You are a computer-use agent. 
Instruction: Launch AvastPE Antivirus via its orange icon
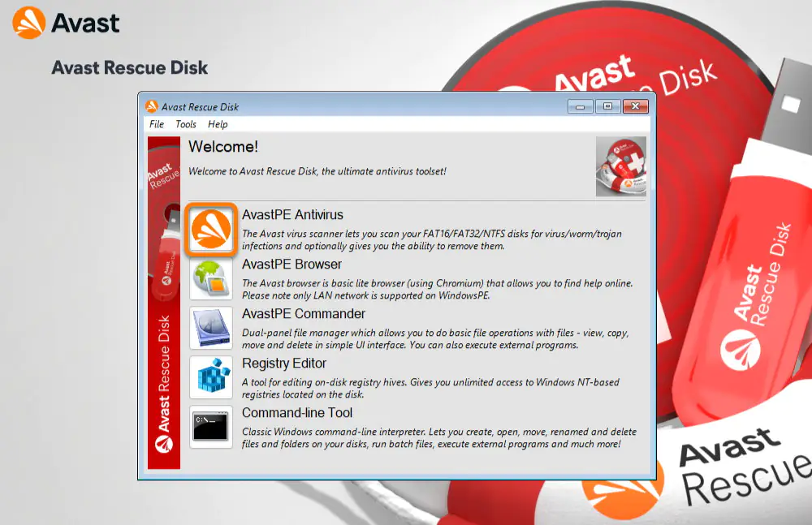[x=211, y=230]
